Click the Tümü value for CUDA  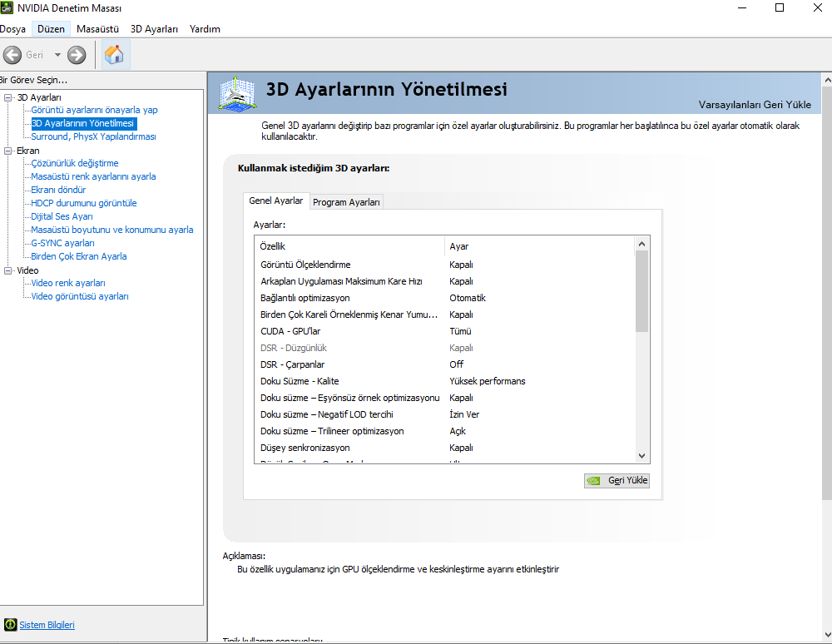pos(460,331)
